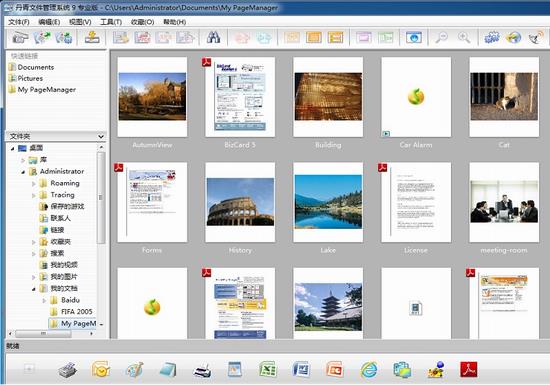The width and height of the screenshot is (550, 385).
Task: Collapse the folders panel dropdown arrow
Action: [x=101, y=136]
